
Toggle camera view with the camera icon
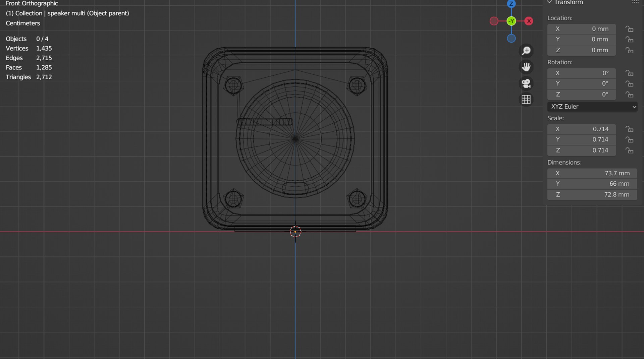coord(526,83)
